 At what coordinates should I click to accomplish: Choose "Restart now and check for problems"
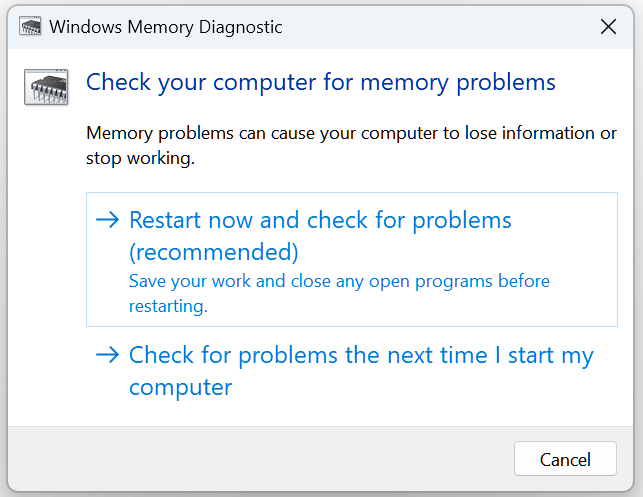[x=320, y=220]
